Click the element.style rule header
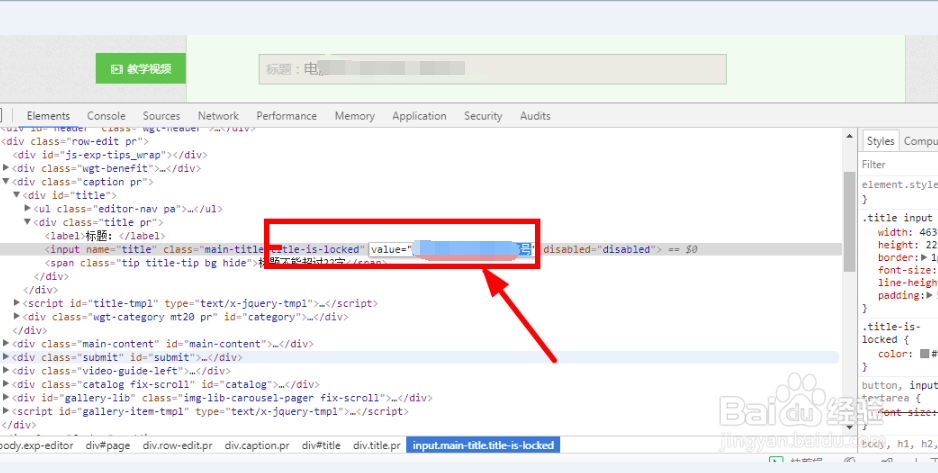This screenshot has height=473, width=938. pos(900,185)
